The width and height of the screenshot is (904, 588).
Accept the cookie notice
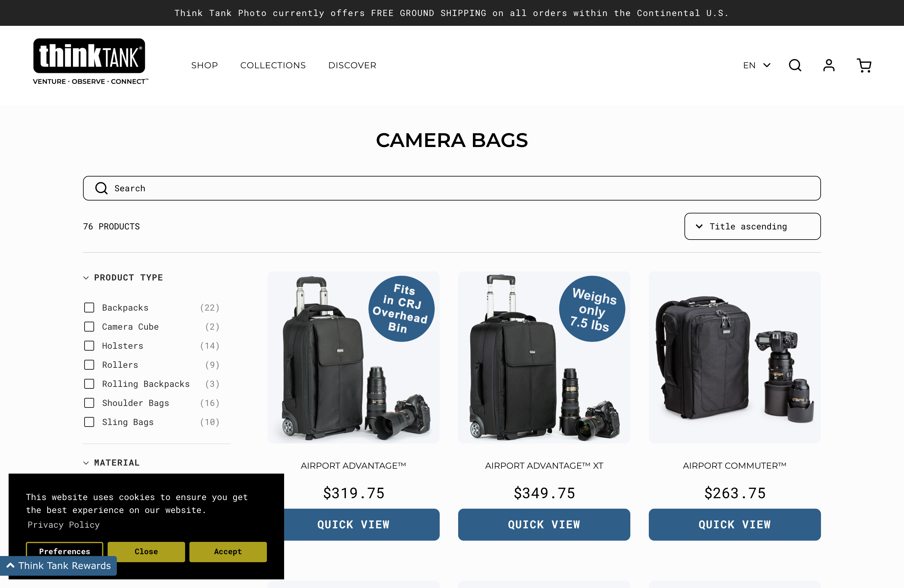(228, 551)
